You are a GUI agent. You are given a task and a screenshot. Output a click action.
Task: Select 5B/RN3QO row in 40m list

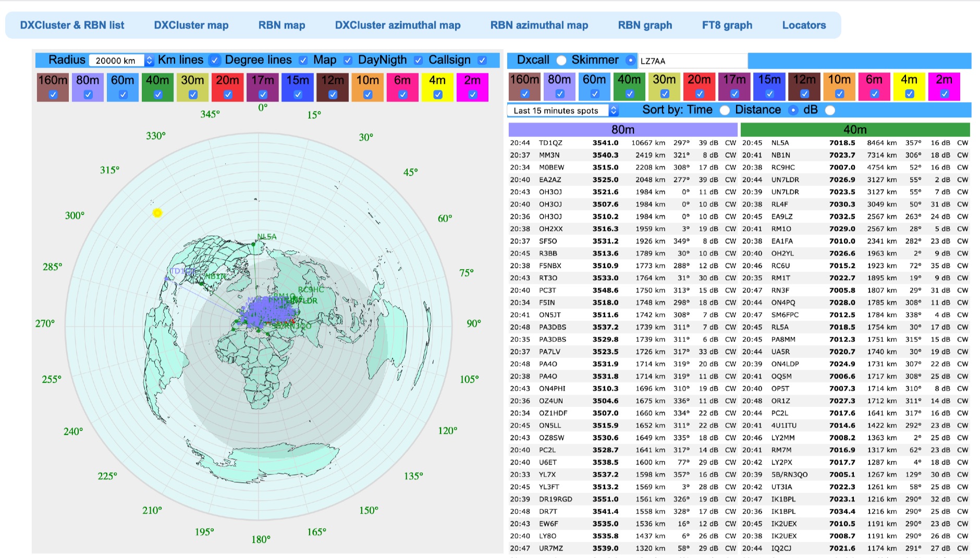click(855, 475)
